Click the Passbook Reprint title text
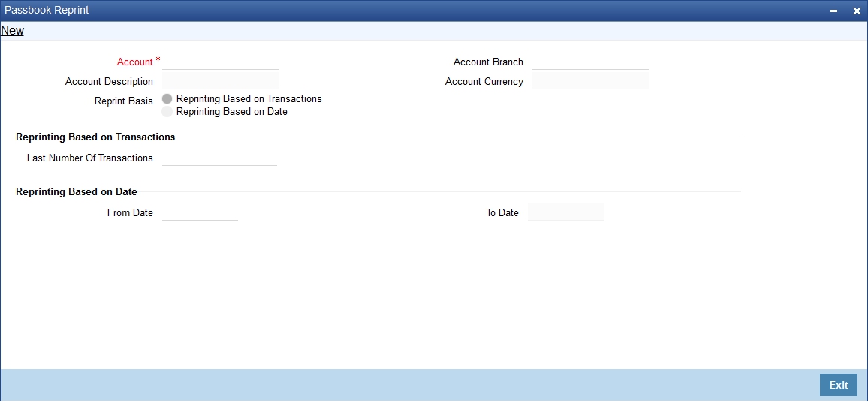This screenshot has width=868, height=406. (x=47, y=10)
